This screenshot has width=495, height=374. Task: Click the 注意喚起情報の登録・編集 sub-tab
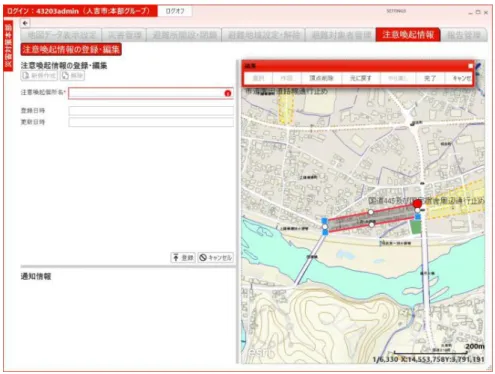coord(71,50)
